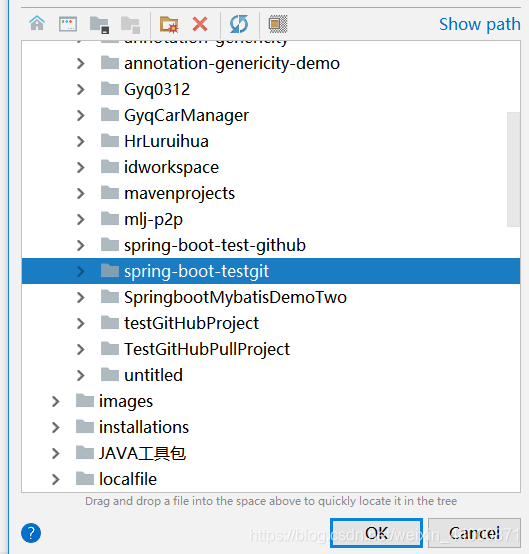Screen dimensions: 529x554
Task: Select the HrLuruihua folder row
Action: (x=271, y=141)
